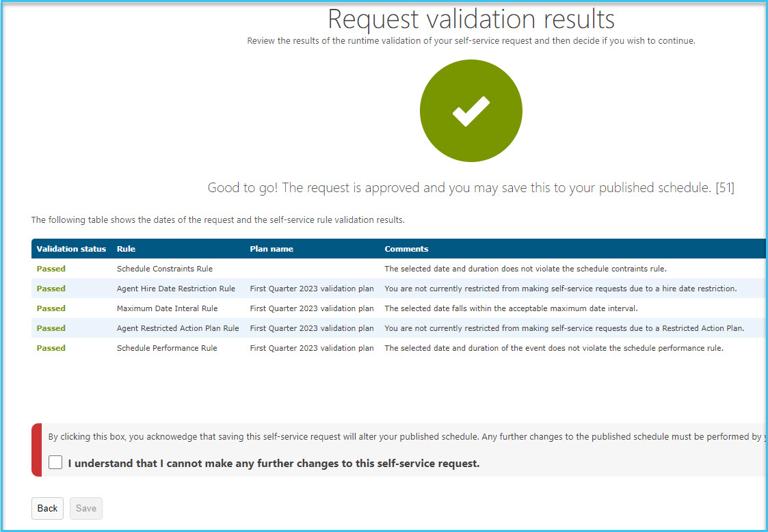The width and height of the screenshot is (768, 532).
Task: Click the Rule column header
Action: [126, 249]
